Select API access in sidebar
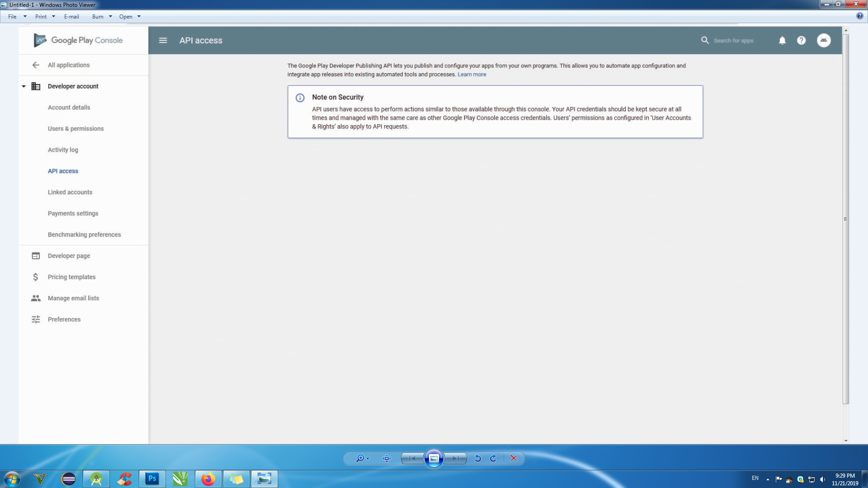Screen dimensions: 868x488 [63, 171]
